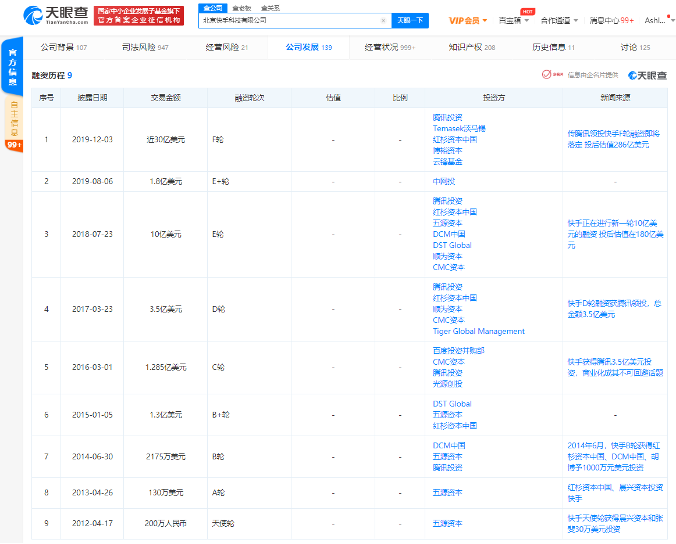Switch to the 司法风险 tab
Image resolution: width=676 pixels, height=544 pixels.
[145, 47]
